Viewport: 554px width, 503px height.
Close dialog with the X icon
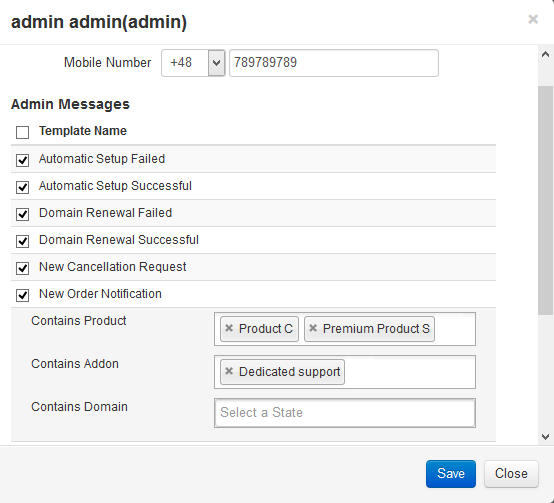coord(533,19)
